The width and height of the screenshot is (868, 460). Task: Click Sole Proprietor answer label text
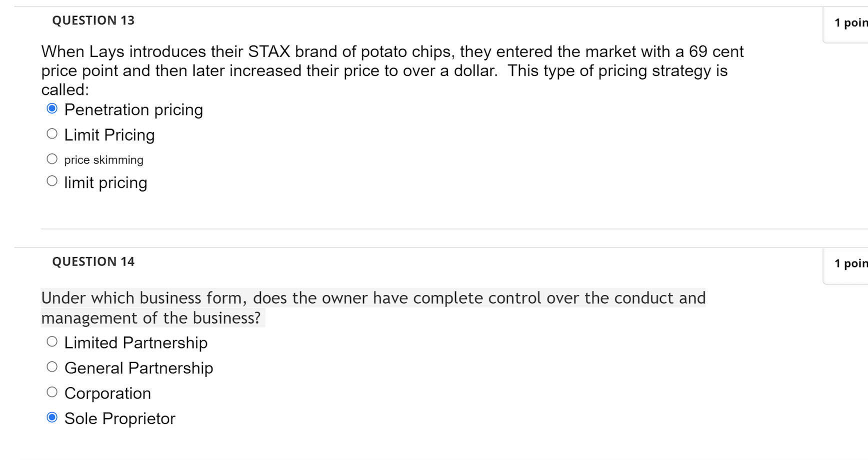119,418
